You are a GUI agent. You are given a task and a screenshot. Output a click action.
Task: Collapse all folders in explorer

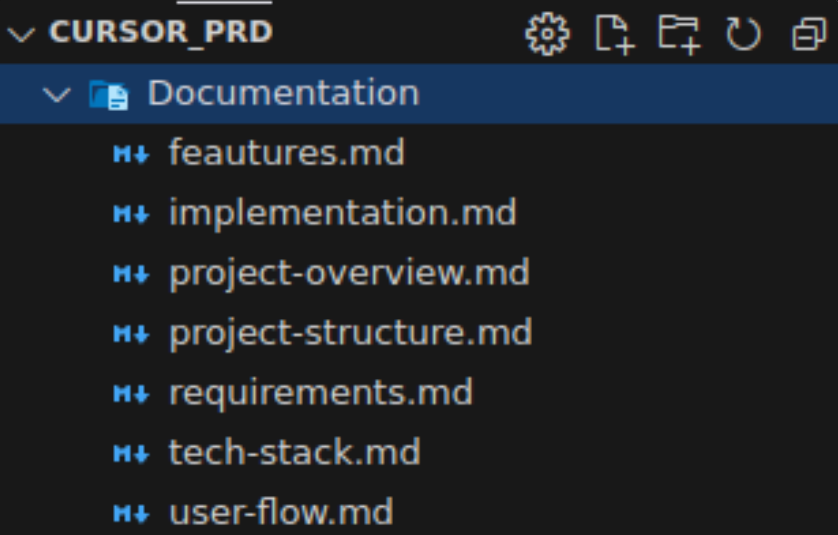pos(806,35)
